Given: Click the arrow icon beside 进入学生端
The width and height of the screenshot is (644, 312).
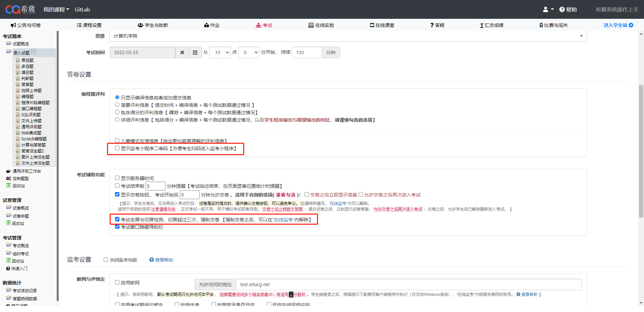Looking at the screenshot, I should 631,25.
